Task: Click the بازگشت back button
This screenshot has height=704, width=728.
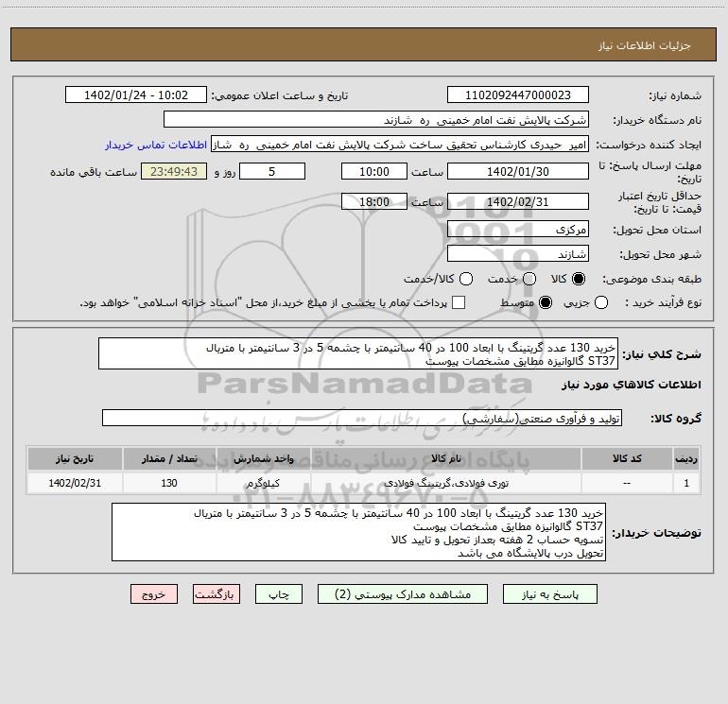Action: [217, 594]
